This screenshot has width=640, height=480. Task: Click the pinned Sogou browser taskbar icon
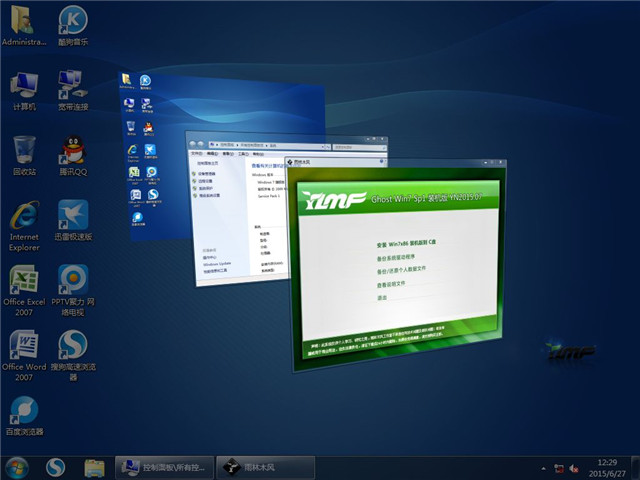tap(57, 467)
